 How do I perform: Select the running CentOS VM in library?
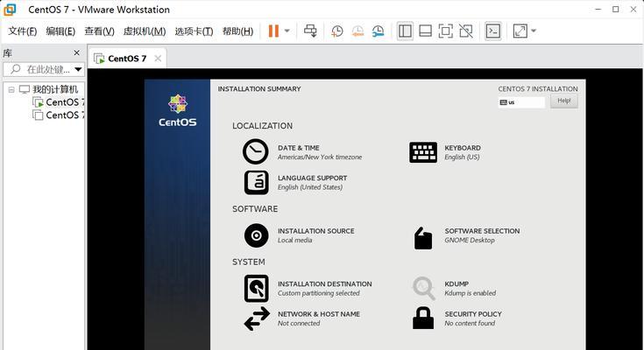pyautogui.click(x=59, y=102)
